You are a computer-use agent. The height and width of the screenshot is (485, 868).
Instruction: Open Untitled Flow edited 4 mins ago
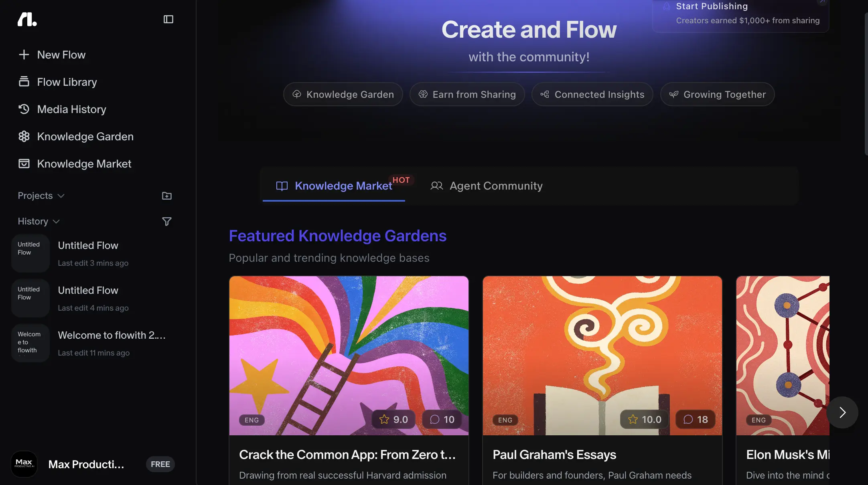(95, 298)
